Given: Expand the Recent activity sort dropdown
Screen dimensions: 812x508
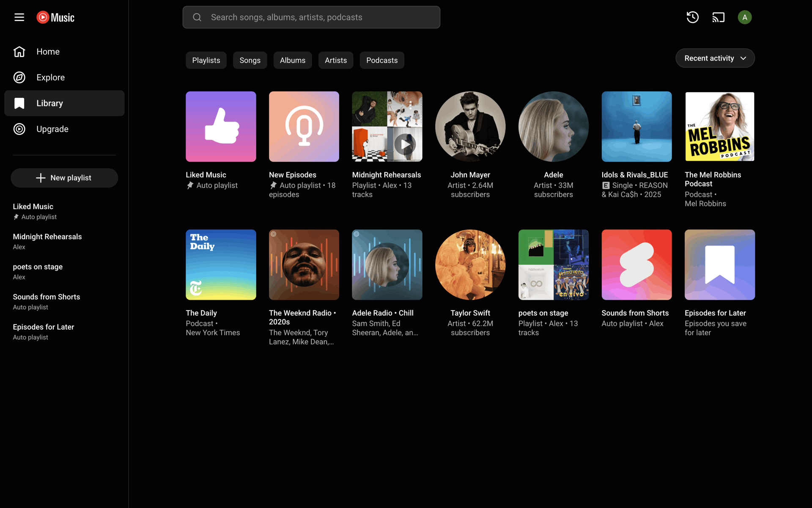Looking at the screenshot, I should point(715,58).
